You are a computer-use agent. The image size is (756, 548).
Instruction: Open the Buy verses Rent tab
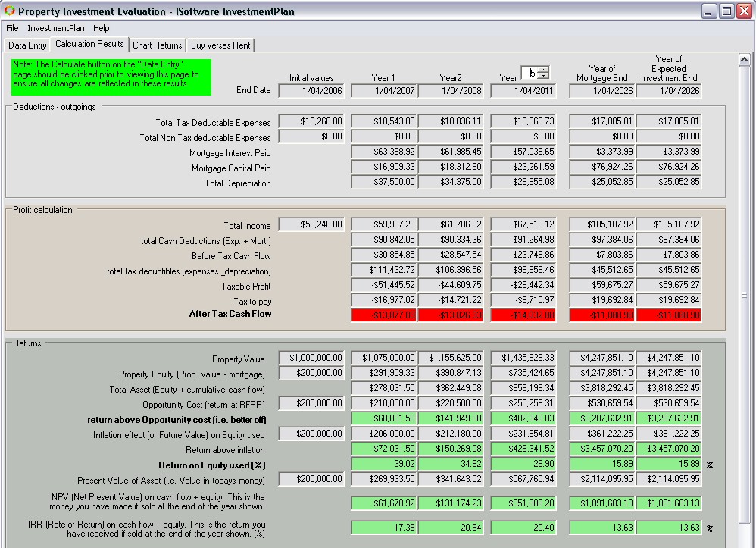click(220, 45)
